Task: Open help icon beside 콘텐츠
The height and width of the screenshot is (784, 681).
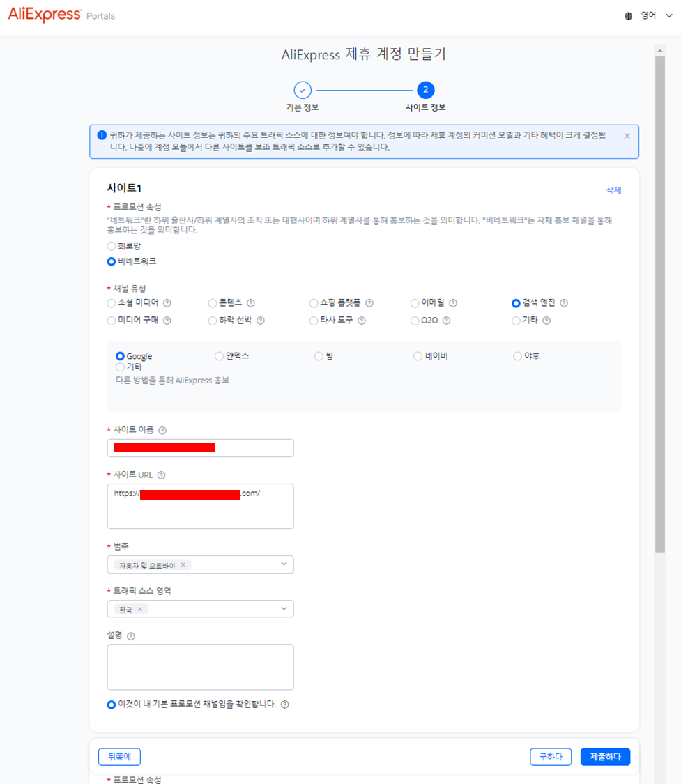Action: click(x=250, y=303)
